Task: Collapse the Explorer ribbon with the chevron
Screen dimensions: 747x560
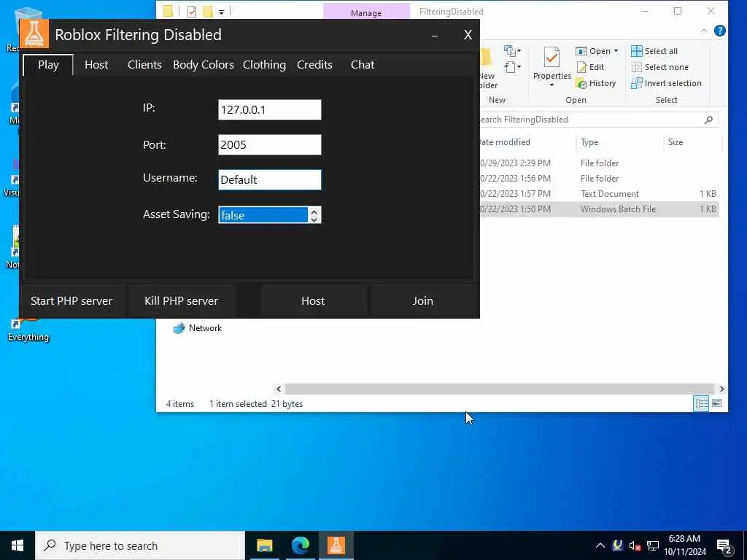Action: 704,31
